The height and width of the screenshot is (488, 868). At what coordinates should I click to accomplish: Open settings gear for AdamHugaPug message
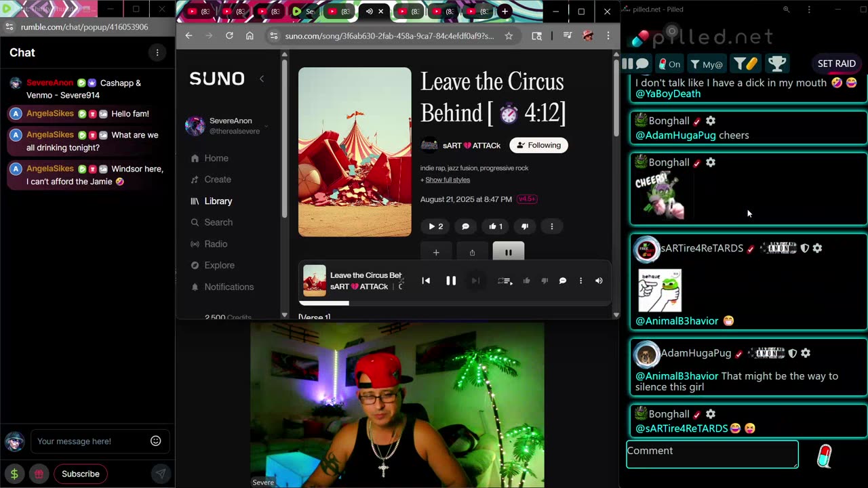click(x=806, y=353)
